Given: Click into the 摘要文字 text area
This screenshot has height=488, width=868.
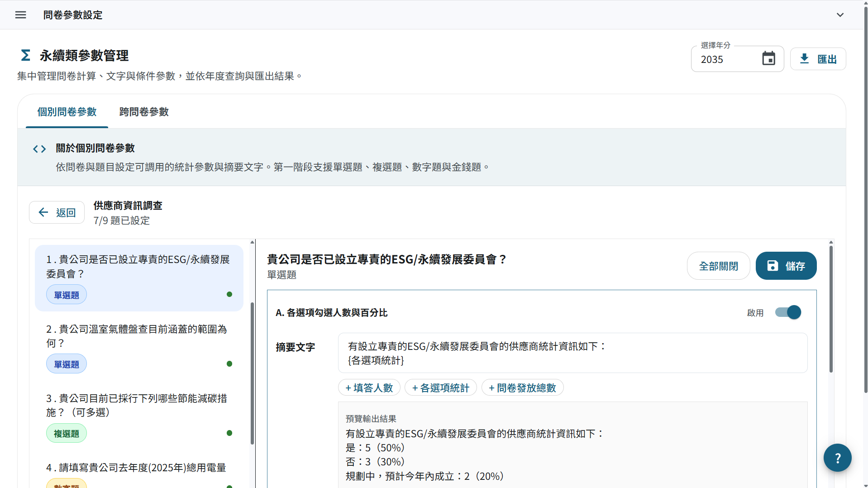Looking at the screenshot, I should [572, 353].
